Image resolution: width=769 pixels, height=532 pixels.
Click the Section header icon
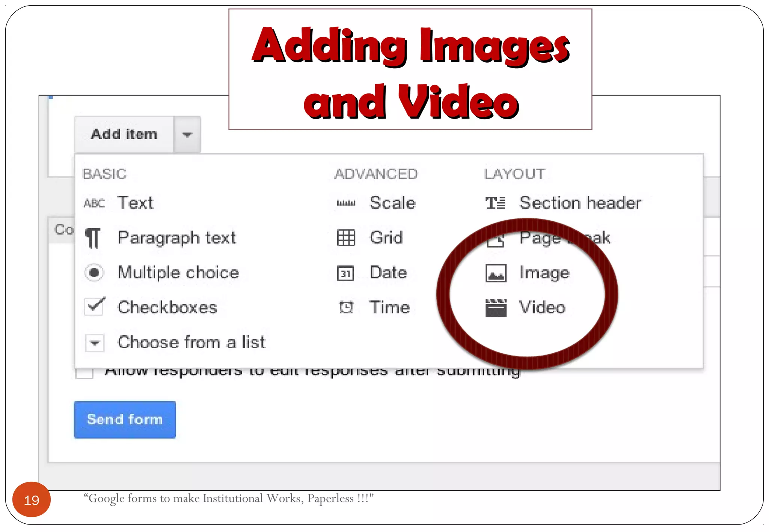[x=495, y=203]
